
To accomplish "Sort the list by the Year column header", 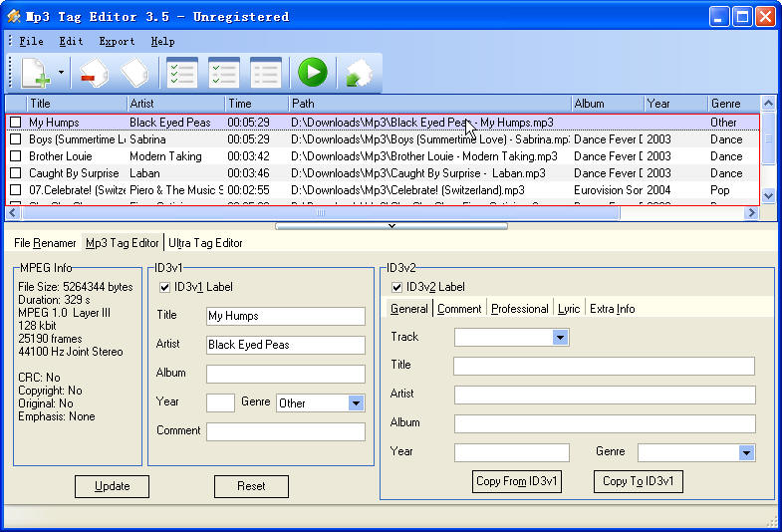I will [675, 104].
